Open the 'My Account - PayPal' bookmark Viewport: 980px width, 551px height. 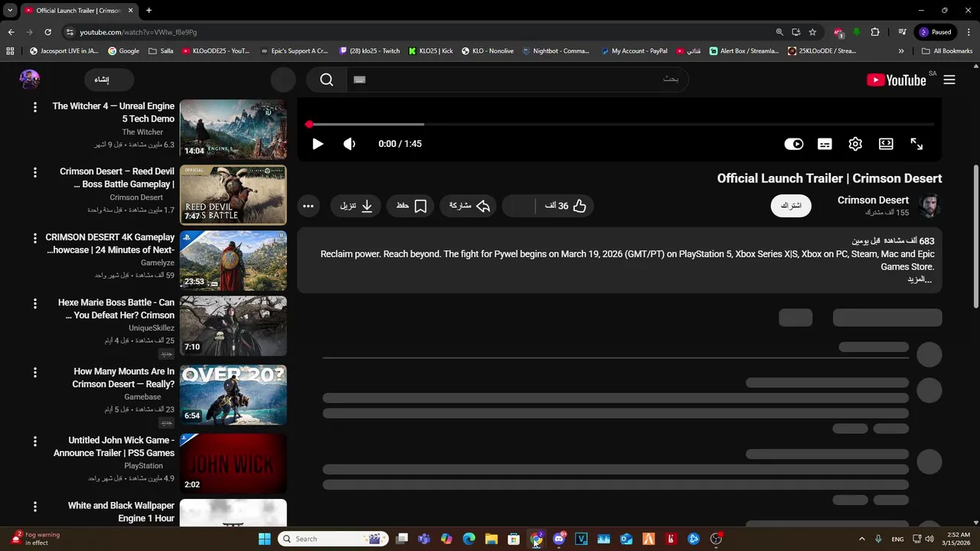click(634, 51)
